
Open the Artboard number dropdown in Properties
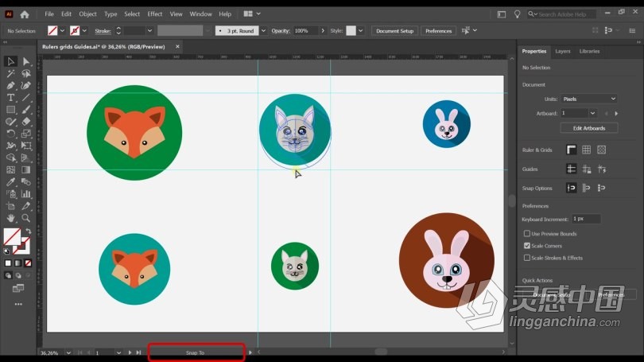coord(592,114)
